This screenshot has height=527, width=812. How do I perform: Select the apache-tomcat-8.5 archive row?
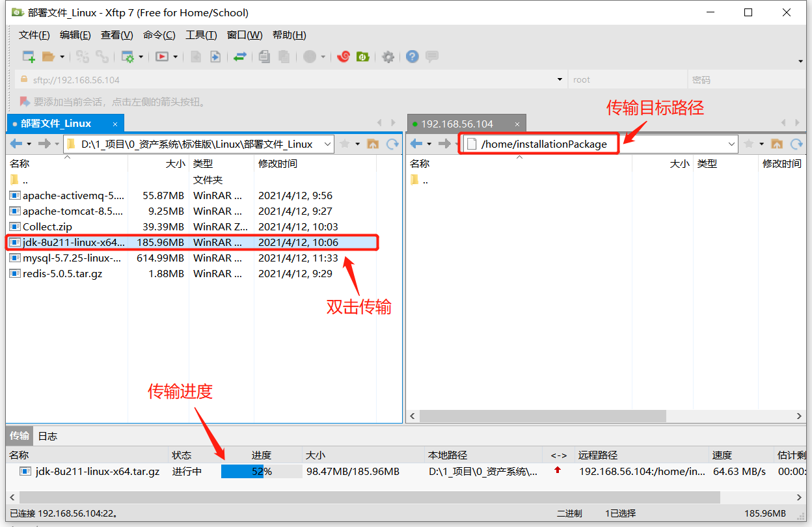tap(193, 211)
